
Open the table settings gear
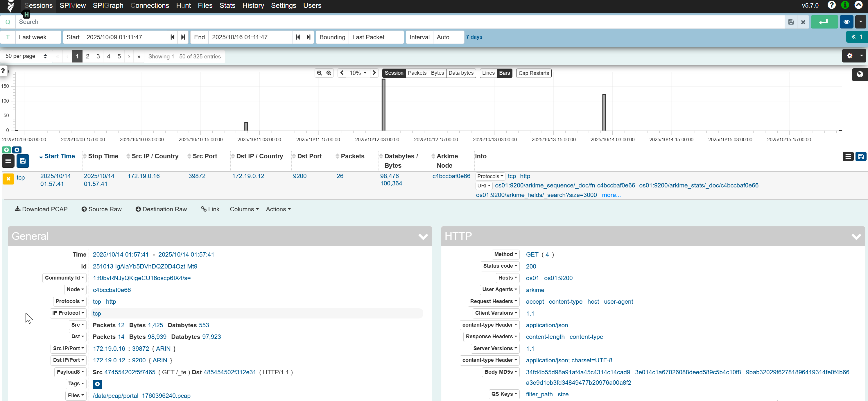(x=849, y=56)
